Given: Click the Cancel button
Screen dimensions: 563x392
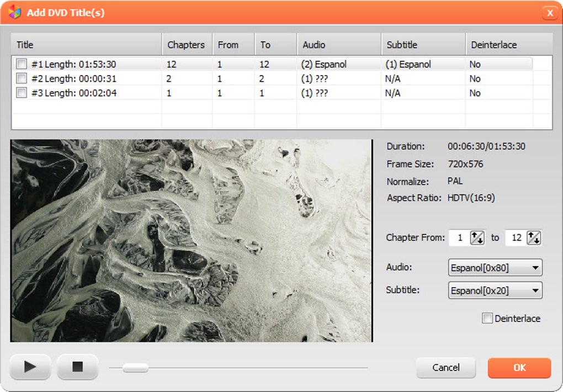Looking at the screenshot, I should (446, 368).
